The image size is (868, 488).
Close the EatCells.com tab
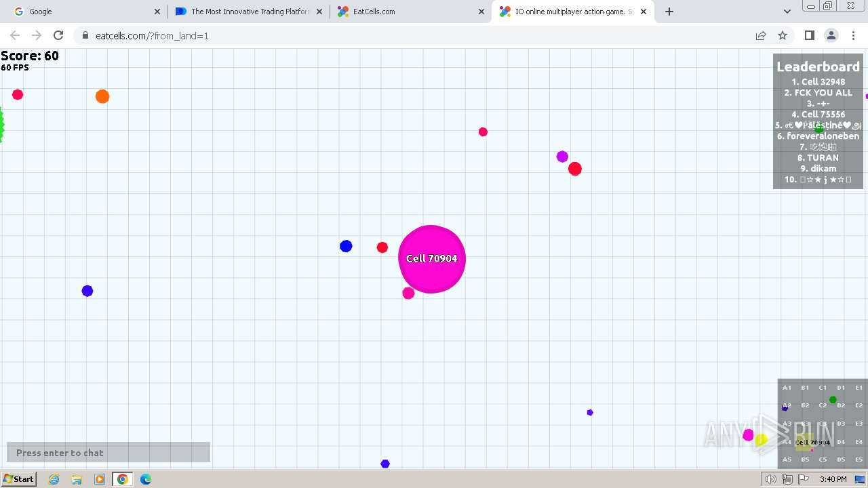tap(481, 12)
